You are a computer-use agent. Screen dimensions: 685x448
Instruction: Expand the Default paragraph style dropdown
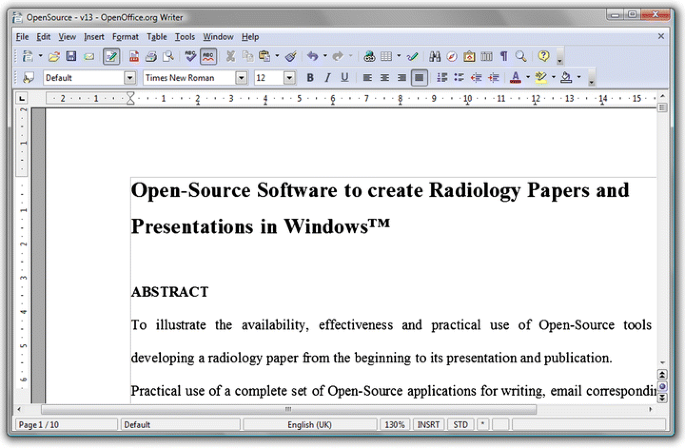[130, 78]
